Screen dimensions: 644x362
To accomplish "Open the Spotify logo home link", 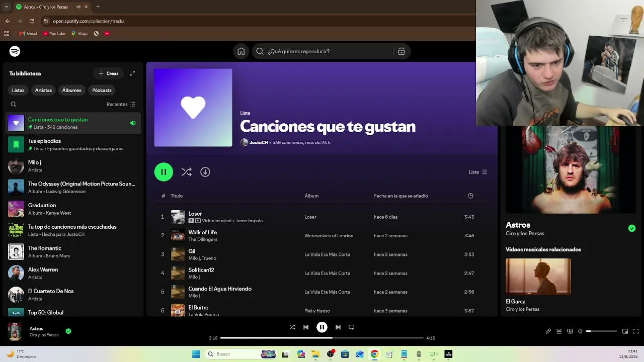I will 15,51.
